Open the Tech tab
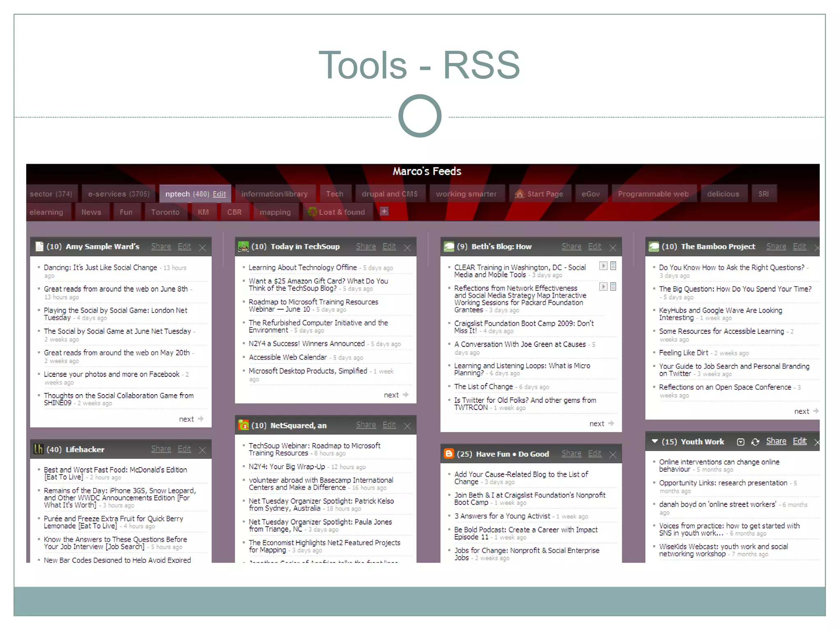840x630 pixels. 335,194
